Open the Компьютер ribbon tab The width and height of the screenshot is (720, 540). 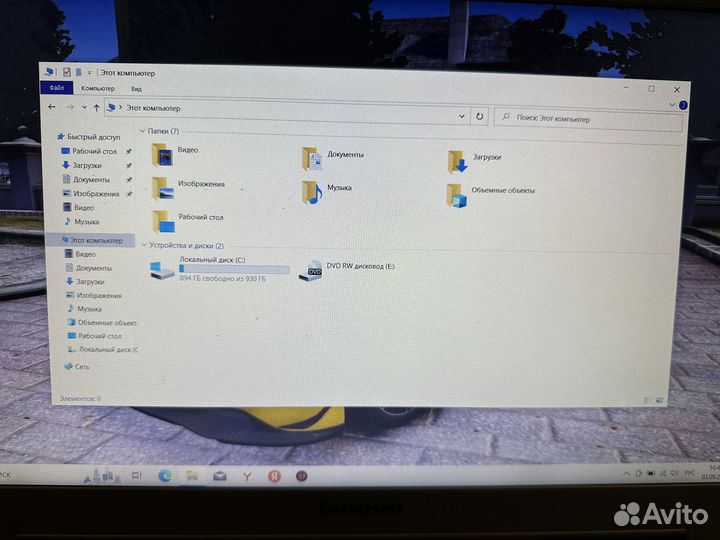[x=98, y=88]
